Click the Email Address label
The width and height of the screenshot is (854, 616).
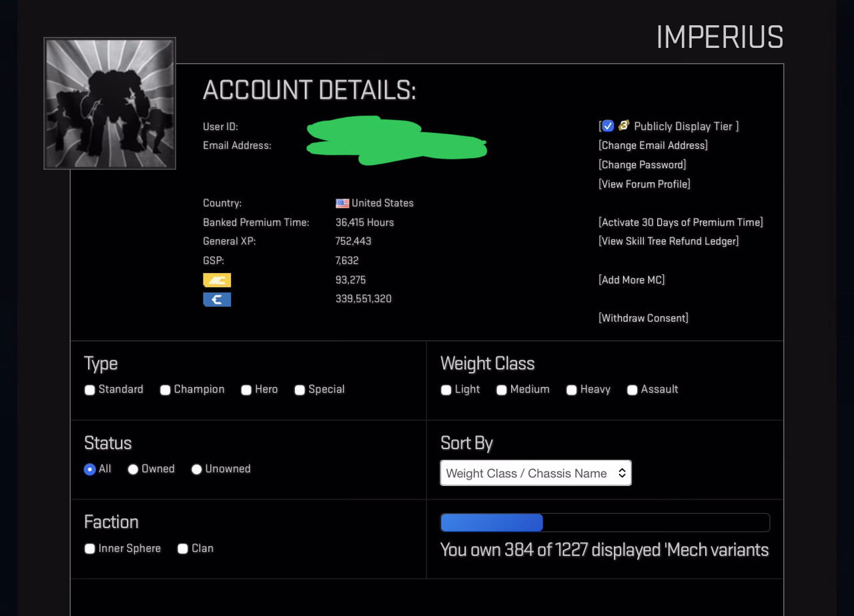(237, 145)
